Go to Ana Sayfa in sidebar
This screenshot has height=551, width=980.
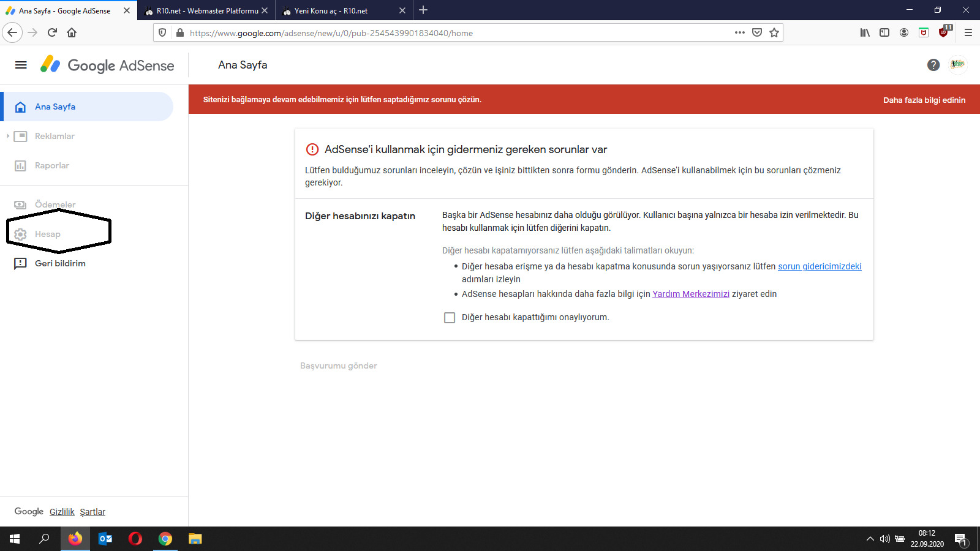tap(87, 107)
